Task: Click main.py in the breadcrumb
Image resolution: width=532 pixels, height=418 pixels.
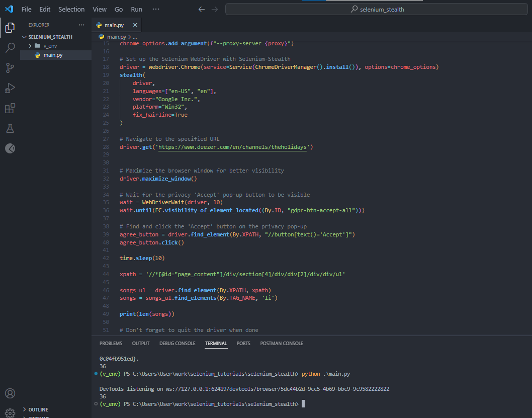Action: click(116, 37)
